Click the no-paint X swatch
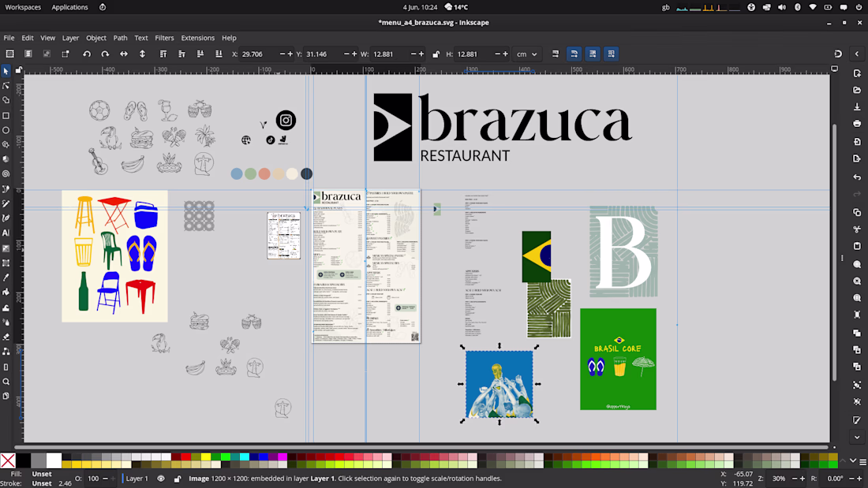This screenshot has height=488, width=868. click(8, 460)
